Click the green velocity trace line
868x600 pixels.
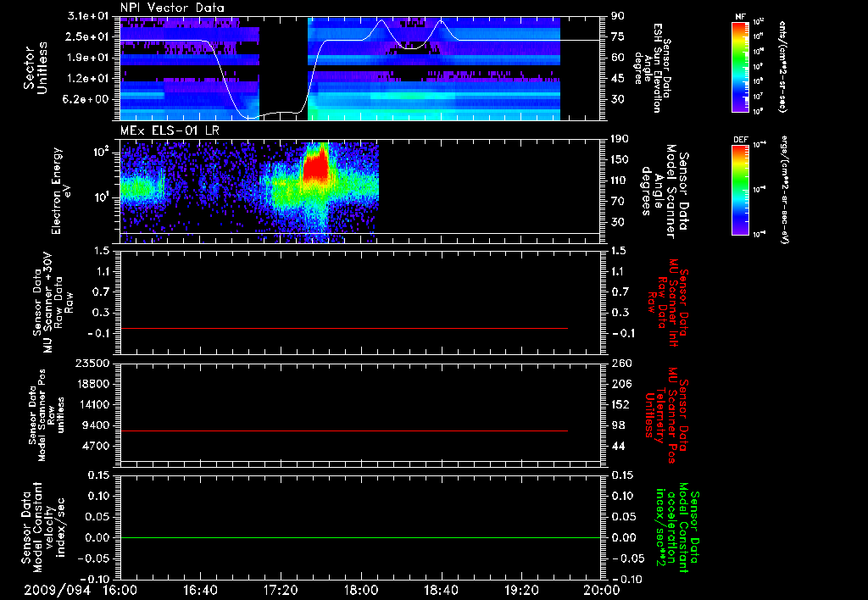point(360,537)
